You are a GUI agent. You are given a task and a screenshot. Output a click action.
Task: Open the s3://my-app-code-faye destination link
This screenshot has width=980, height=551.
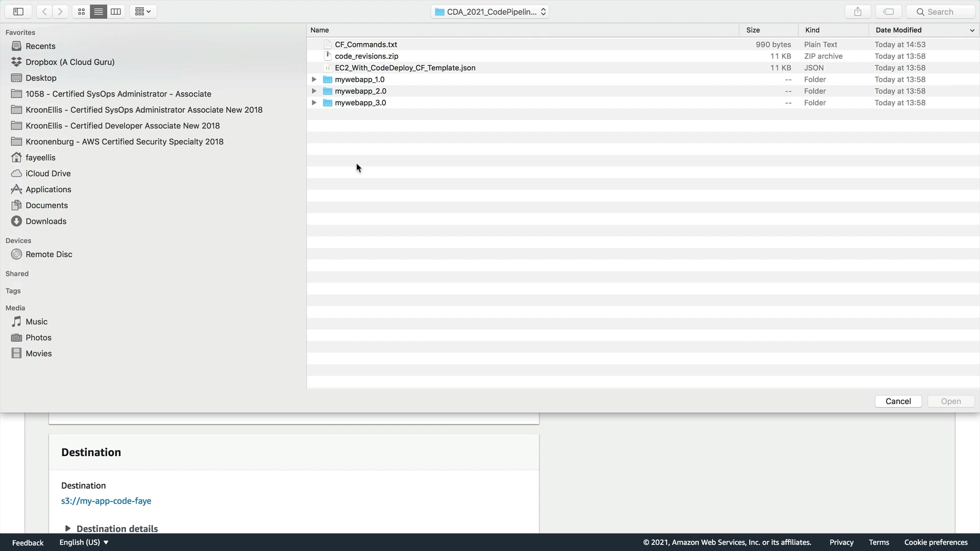coord(106,501)
